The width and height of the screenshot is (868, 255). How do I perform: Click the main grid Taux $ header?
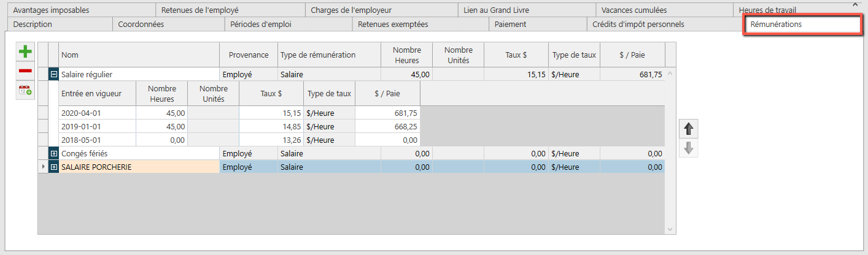516,55
